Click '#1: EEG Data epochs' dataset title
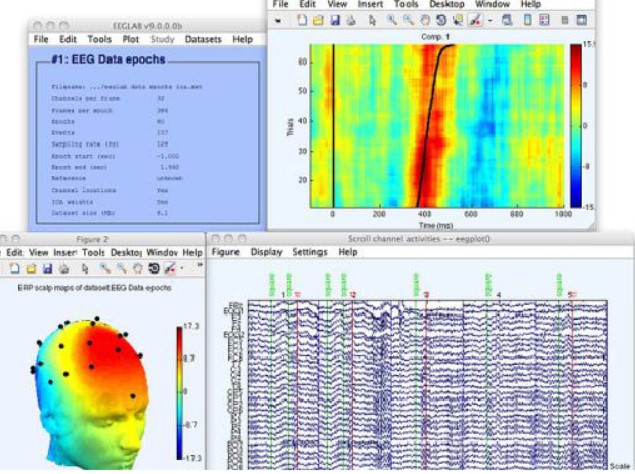635x474 pixels. 109,60
